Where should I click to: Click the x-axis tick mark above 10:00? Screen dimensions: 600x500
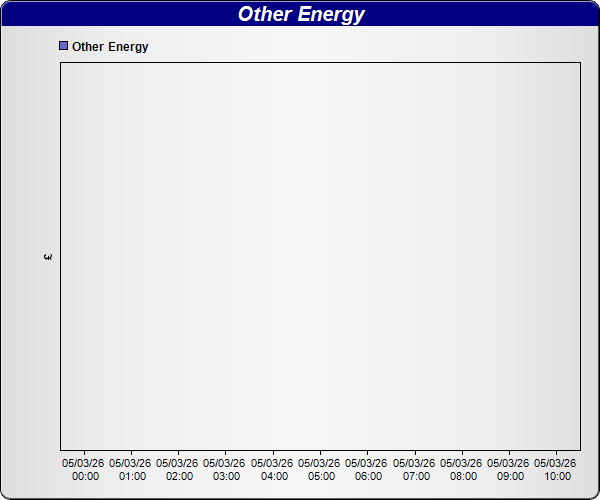[557, 453]
